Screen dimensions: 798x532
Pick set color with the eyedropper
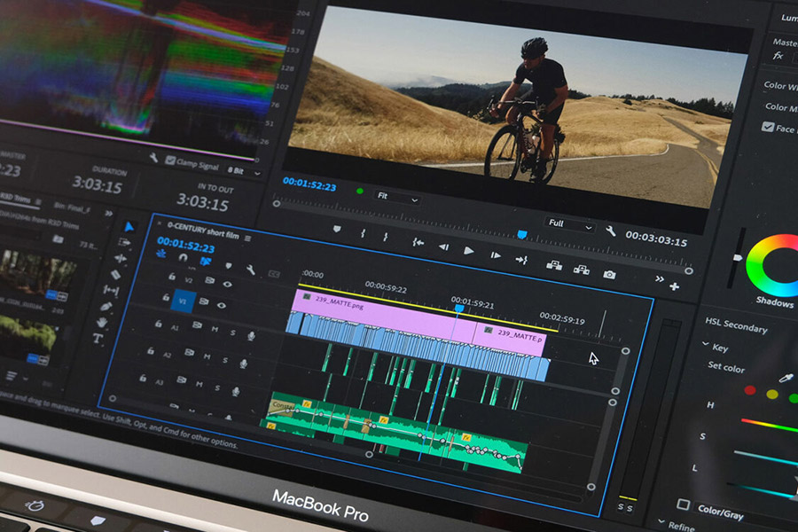coord(786,378)
